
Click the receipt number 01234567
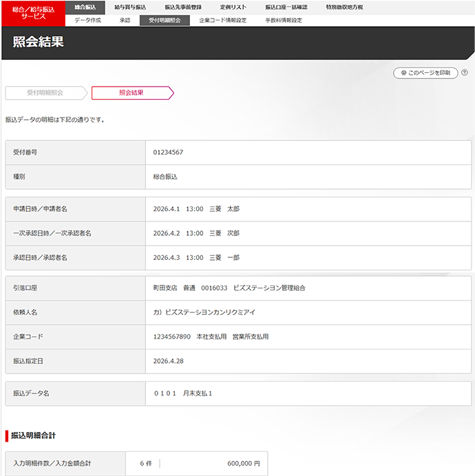pyautogui.click(x=168, y=152)
